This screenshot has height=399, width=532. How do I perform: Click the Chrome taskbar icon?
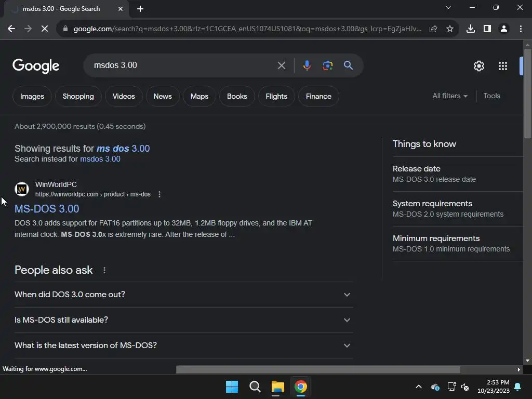301,387
